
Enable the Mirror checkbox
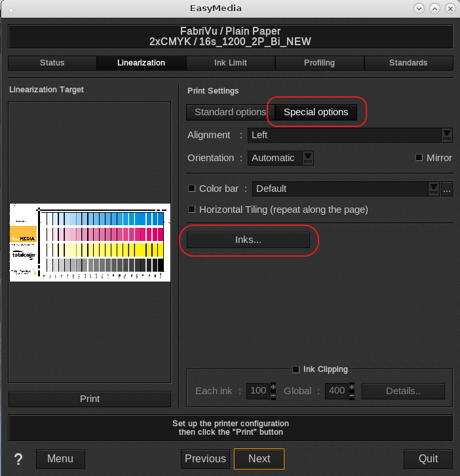(419, 158)
